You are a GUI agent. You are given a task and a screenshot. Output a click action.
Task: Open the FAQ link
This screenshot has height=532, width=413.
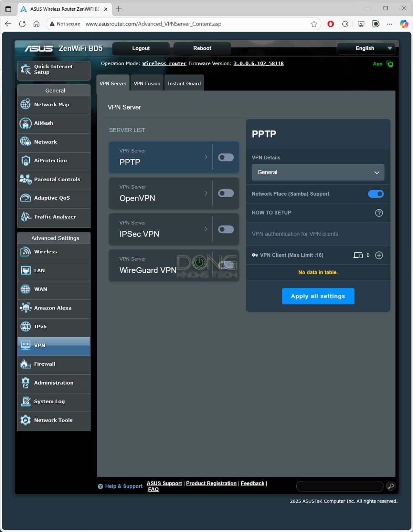tap(153, 489)
